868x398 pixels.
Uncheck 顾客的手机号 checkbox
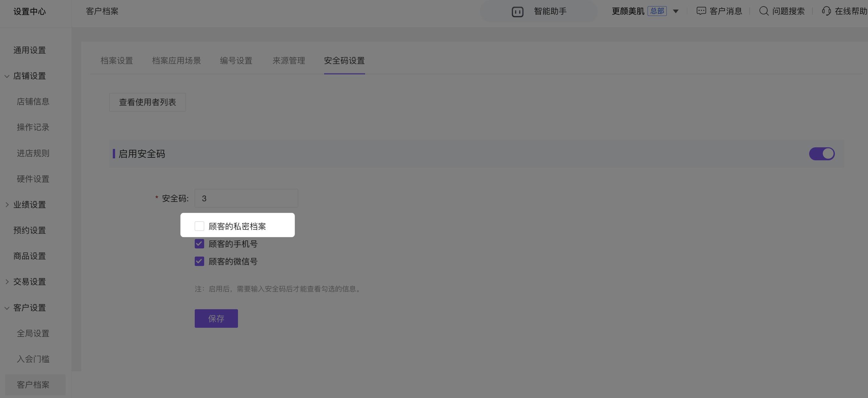(x=199, y=244)
